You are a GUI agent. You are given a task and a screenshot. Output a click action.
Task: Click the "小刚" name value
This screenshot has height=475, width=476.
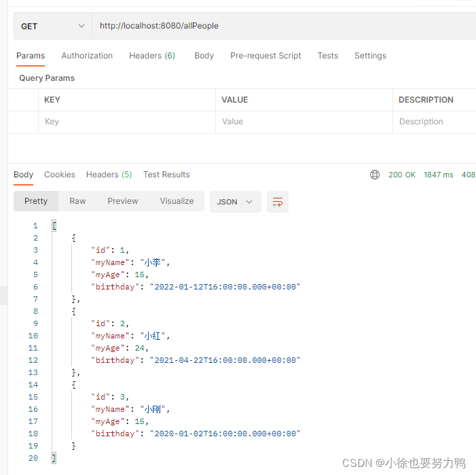tap(153, 410)
